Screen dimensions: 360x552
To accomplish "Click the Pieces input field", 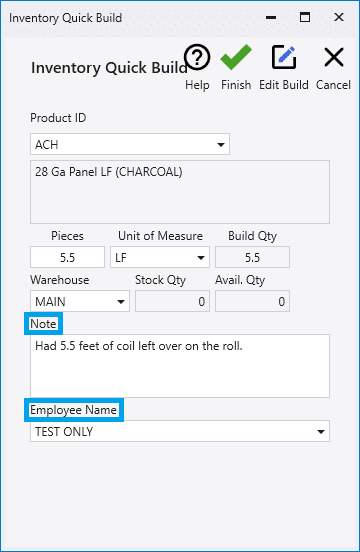I will coord(67,257).
